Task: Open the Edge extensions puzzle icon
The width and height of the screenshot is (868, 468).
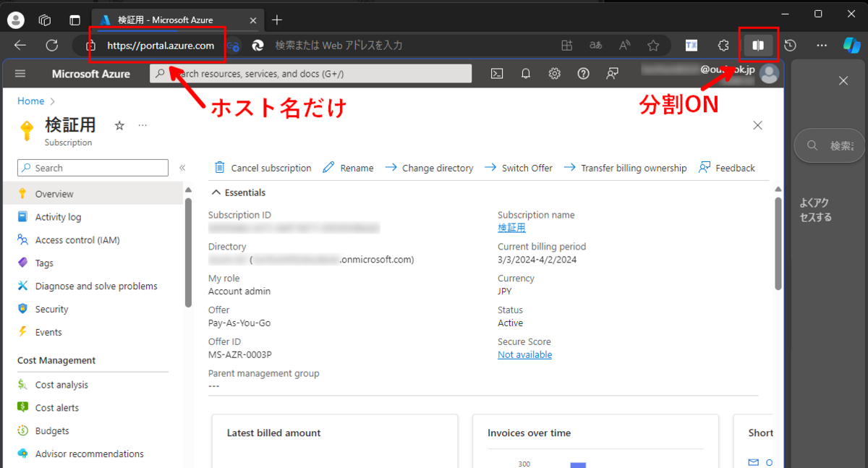Action: [723, 45]
